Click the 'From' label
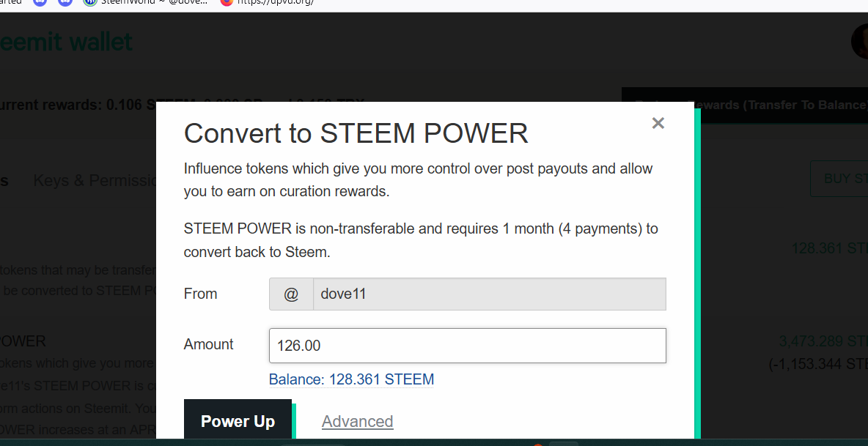Viewport: 868px width, 446px height. pos(200,294)
